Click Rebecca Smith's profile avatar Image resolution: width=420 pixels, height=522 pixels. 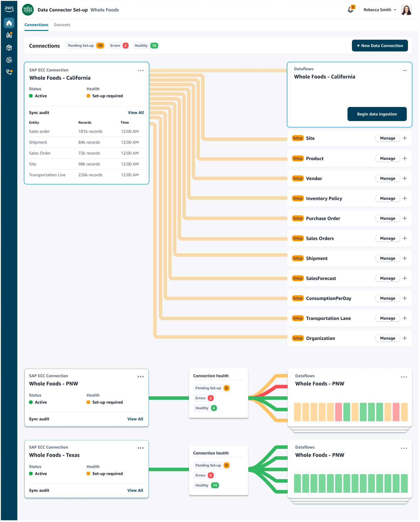click(406, 10)
